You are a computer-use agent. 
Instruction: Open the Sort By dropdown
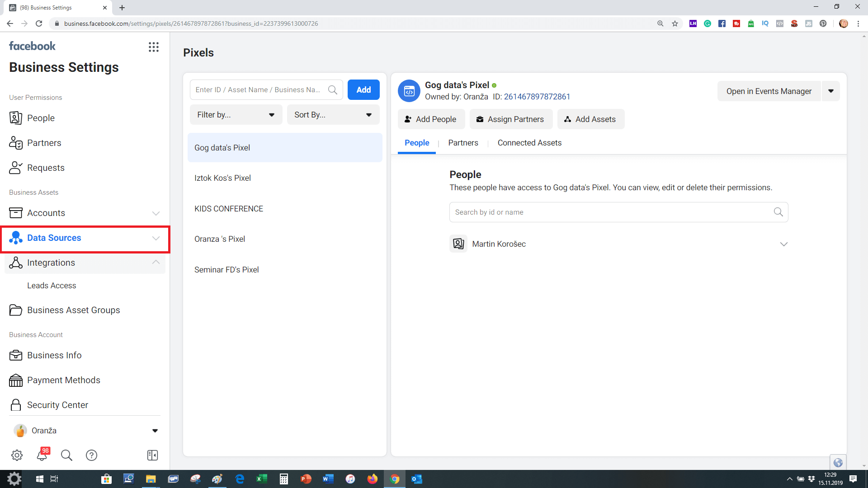tap(333, 115)
